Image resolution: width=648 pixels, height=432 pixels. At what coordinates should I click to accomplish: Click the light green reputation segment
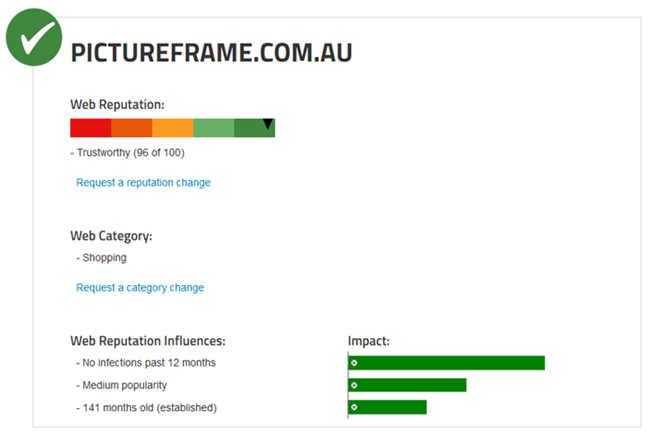tap(213, 128)
